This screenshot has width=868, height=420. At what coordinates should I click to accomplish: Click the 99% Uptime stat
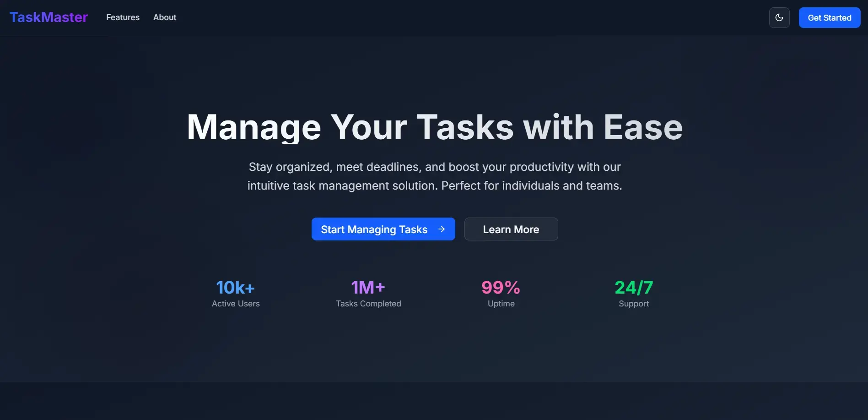[501, 287]
